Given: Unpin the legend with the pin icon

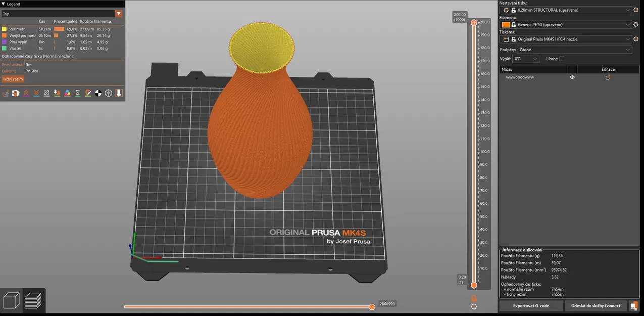Looking at the screenshot, I should tap(119, 93).
